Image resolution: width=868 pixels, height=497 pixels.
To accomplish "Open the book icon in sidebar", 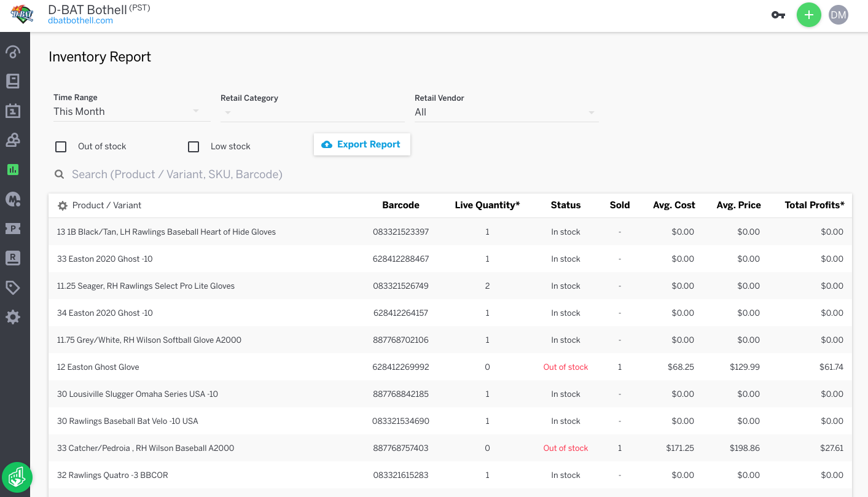I will [x=13, y=81].
